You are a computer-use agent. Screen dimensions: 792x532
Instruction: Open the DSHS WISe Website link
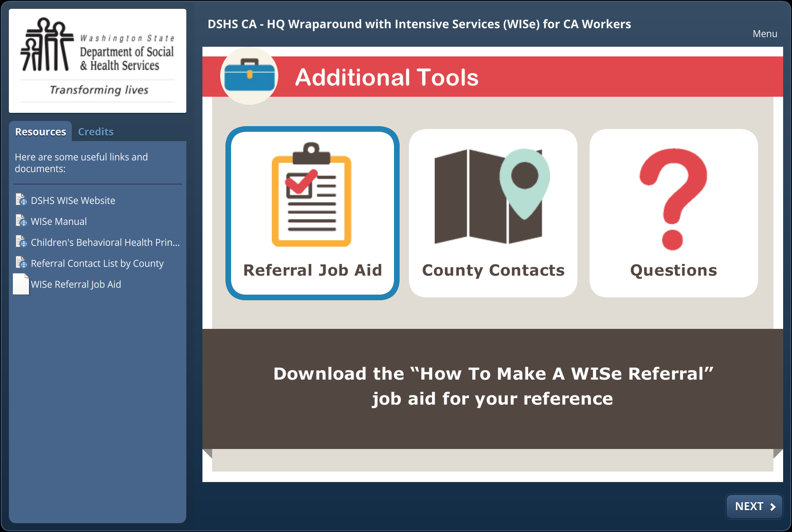pyautogui.click(x=73, y=200)
